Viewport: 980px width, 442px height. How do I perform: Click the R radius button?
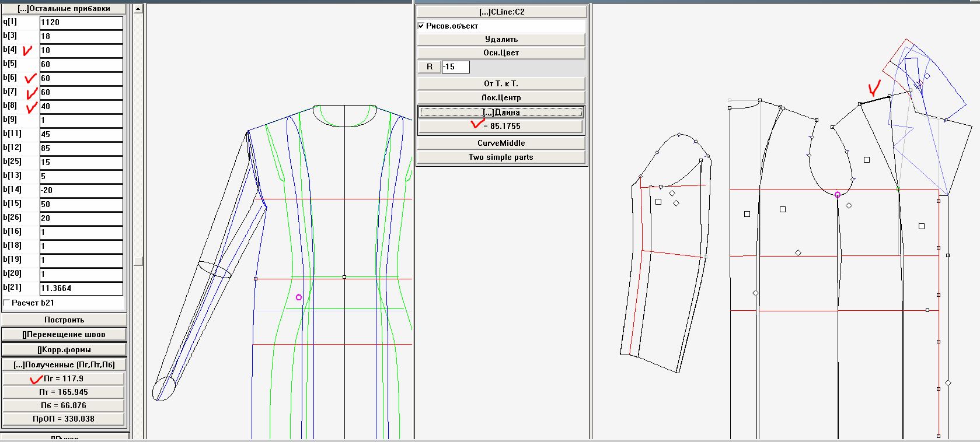429,66
